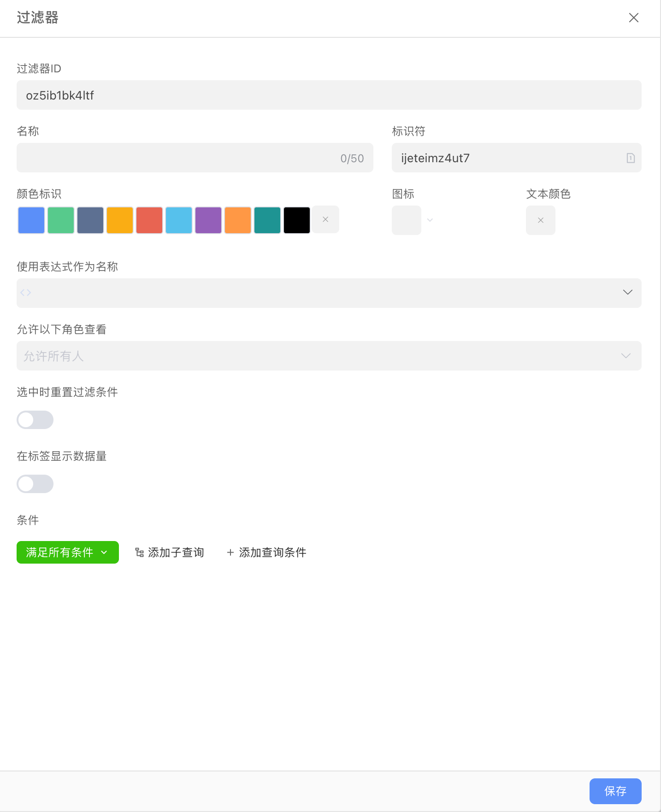Clear the 文本颜色 with X button
Image resolution: width=661 pixels, height=812 pixels.
click(x=540, y=220)
